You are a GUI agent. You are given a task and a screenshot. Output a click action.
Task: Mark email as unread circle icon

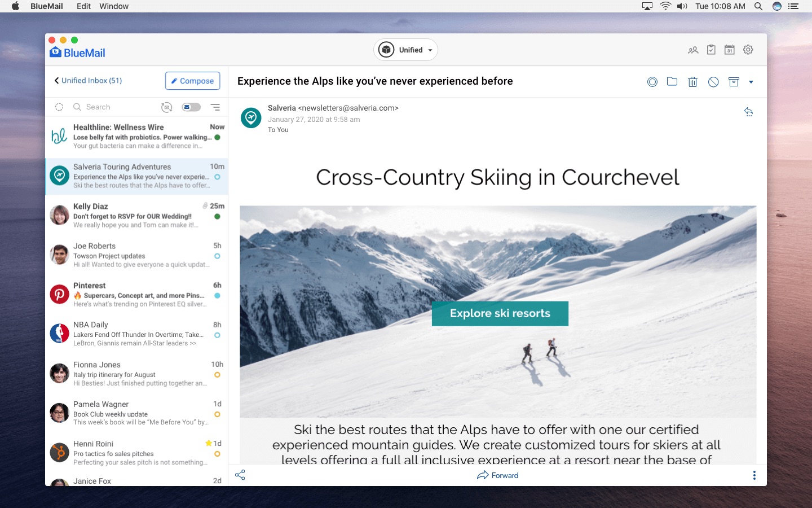click(652, 82)
